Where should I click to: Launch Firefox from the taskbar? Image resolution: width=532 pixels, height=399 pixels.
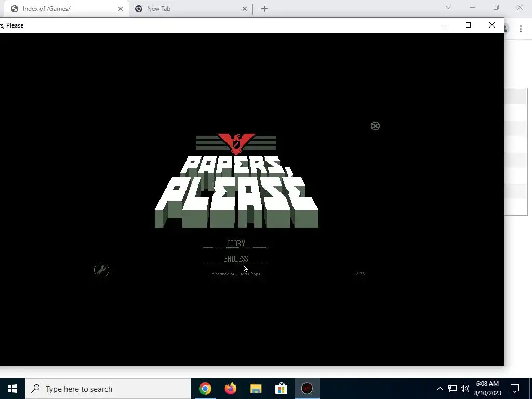click(x=230, y=389)
